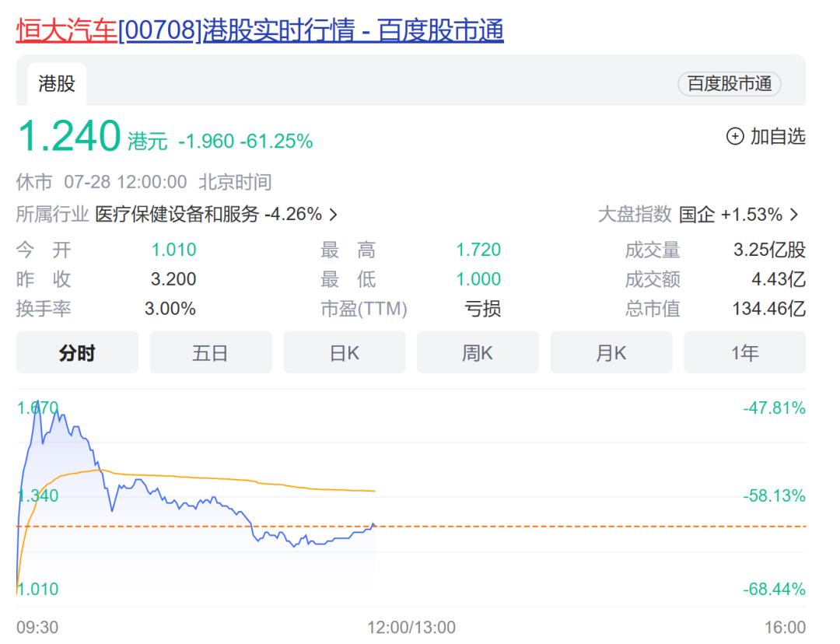Click the 最高 value 1.720

tap(478, 250)
